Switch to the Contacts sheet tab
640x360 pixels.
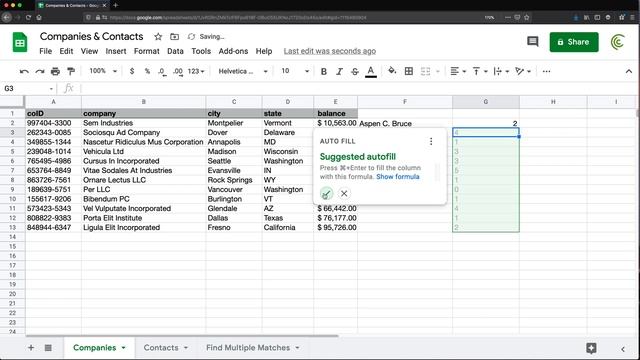tap(161, 348)
